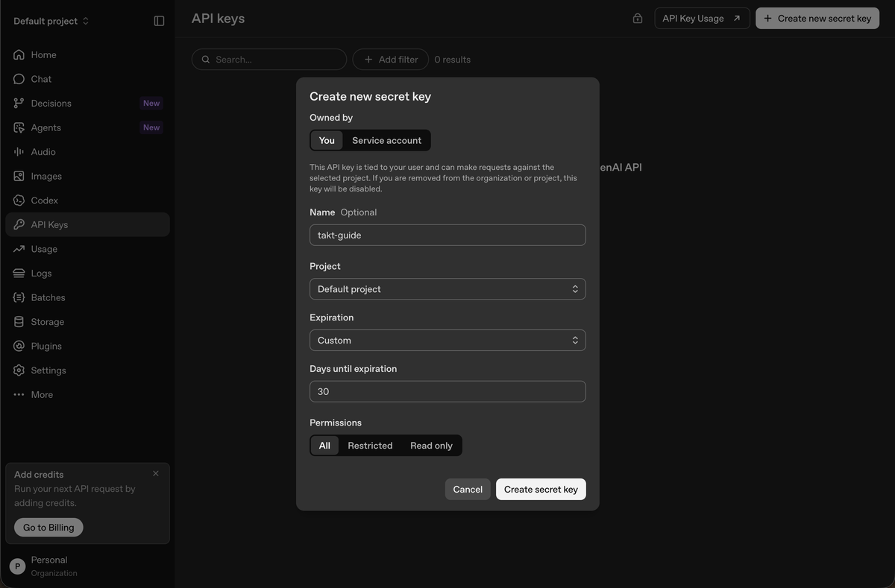This screenshot has height=588, width=895.
Task: Focus the API keys search box
Action: (269, 60)
